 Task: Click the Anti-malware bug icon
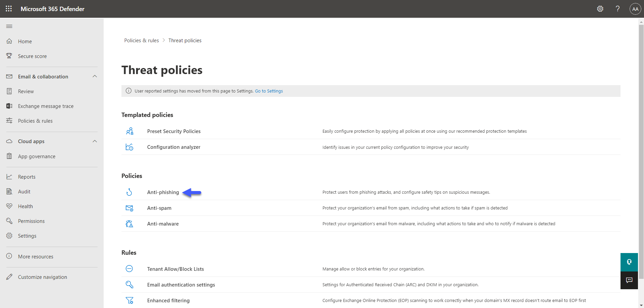[x=129, y=224]
